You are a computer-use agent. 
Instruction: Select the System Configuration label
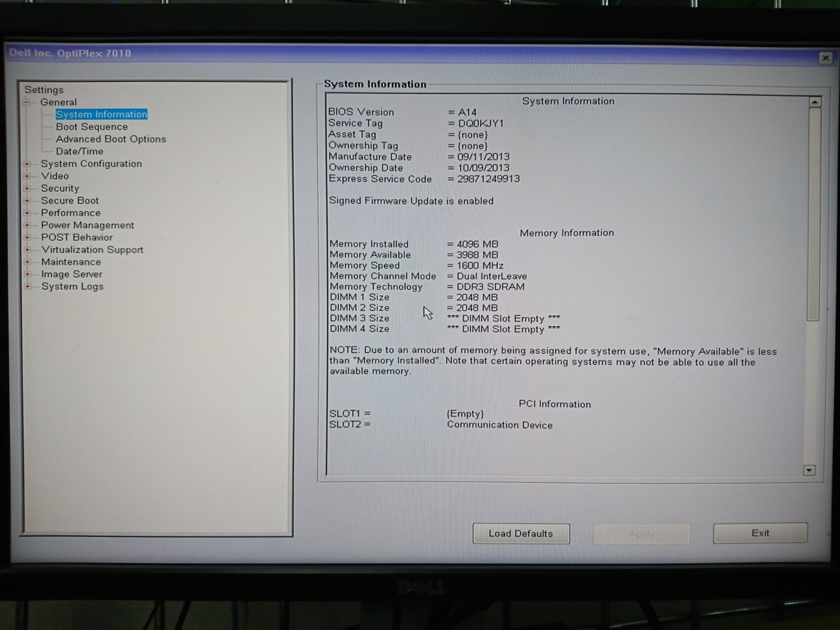coord(91,164)
